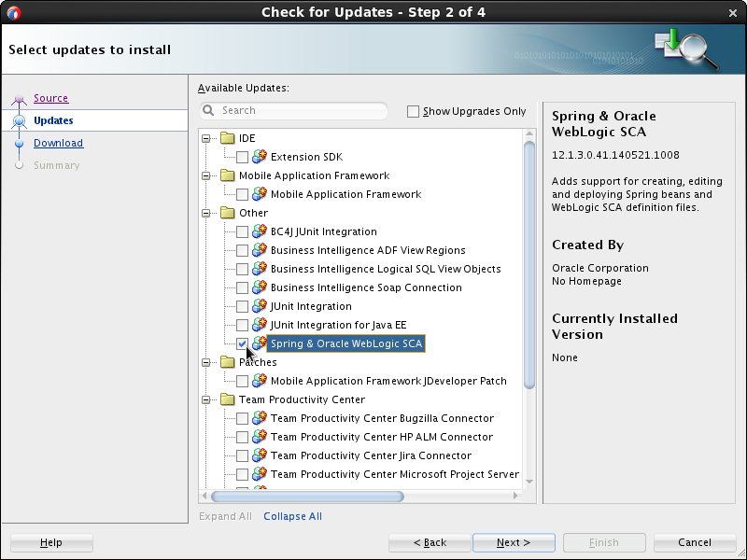Click the Source step node bullet
Image resolution: width=747 pixels, height=560 pixels.
[x=19, y=99]
